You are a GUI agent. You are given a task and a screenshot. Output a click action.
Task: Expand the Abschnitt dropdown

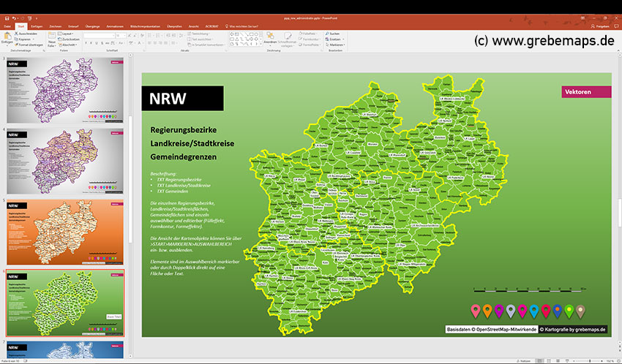point(69,45)
